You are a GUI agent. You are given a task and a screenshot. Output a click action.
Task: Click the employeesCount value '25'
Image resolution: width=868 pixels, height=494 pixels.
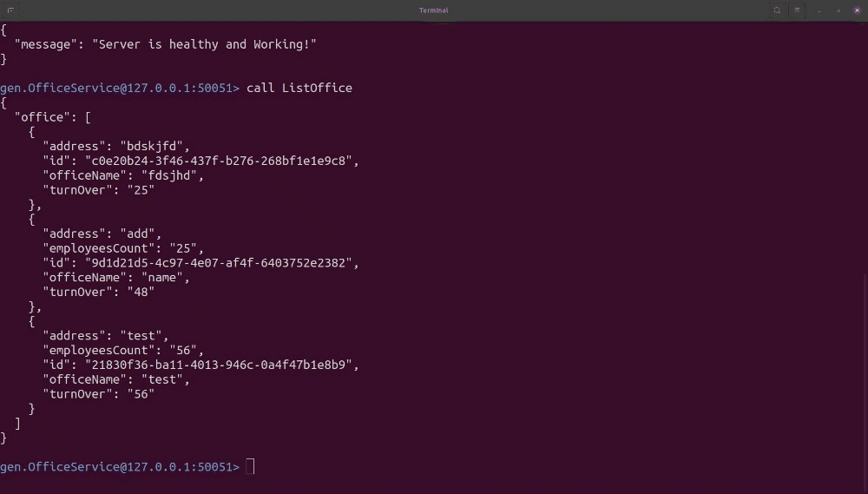point(186,248)
